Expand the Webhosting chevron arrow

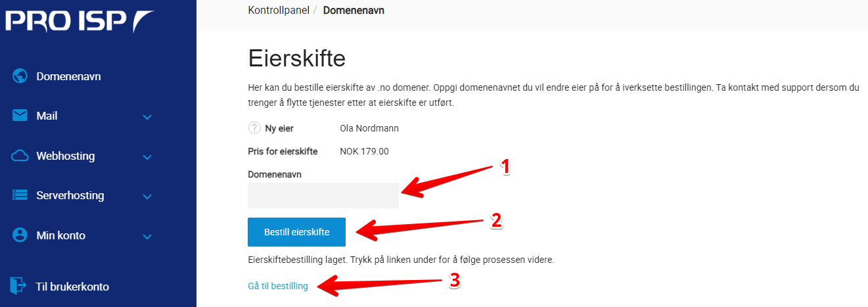pyautogui.click(x=147, y=157)
